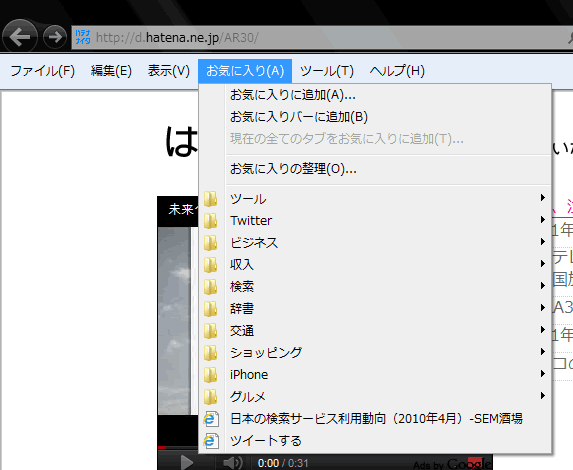Open the ツール(T) menu in menu bar
Image resolution: width=573 pixels, height=470 pixels.
pos(327,71)
